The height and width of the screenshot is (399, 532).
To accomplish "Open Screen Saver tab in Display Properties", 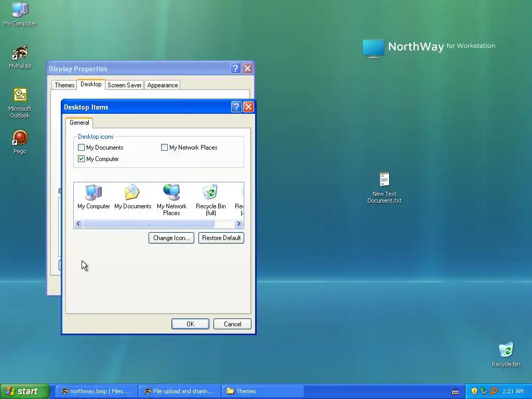I will 125,85.
